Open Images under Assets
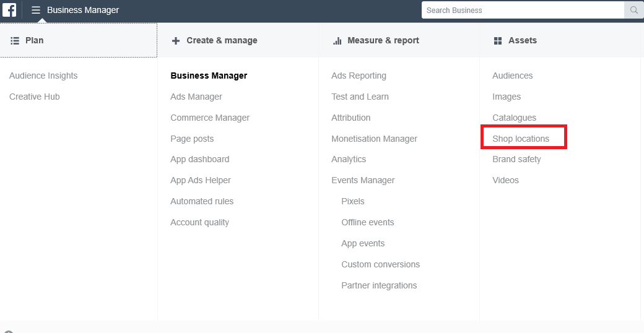Screen dimensions: 644x333 [507, 97]
